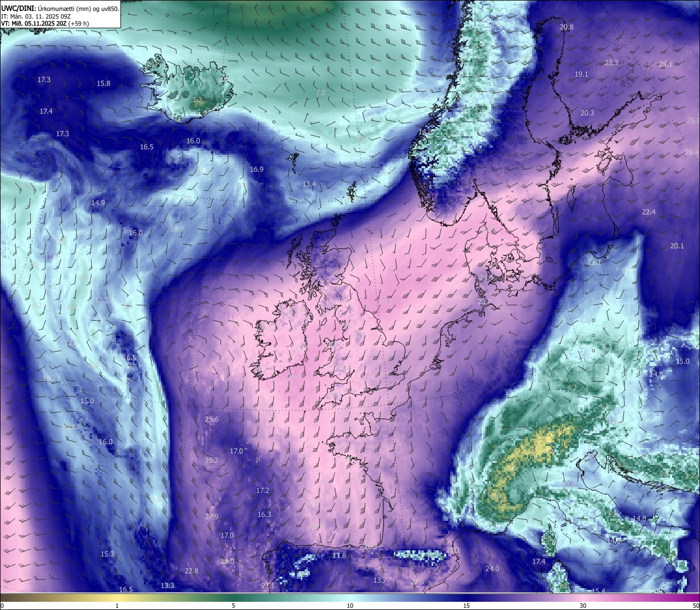700x610 pixels.
Task: Click the valid time line 'VT: Mið. 05.11.2025 20Z (+59 h)'
Action: 45,24
